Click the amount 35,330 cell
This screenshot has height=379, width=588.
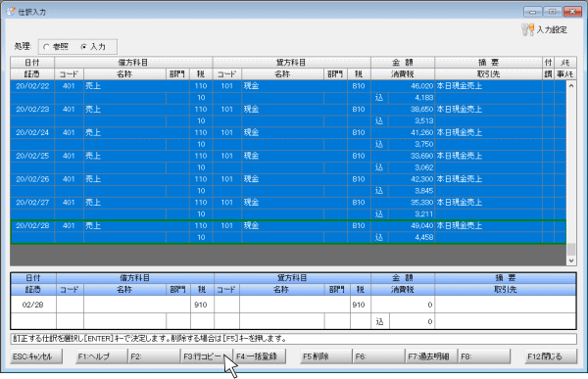(403, 202)
